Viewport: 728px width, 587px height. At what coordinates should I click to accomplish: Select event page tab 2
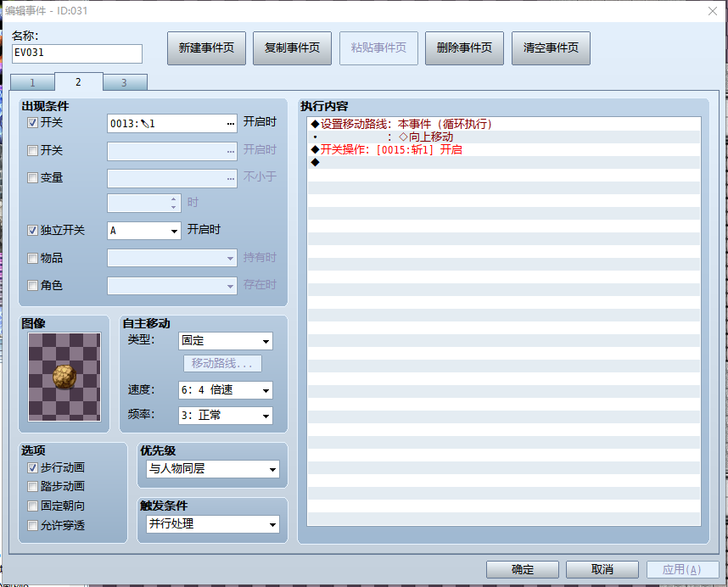pos(78,81)
